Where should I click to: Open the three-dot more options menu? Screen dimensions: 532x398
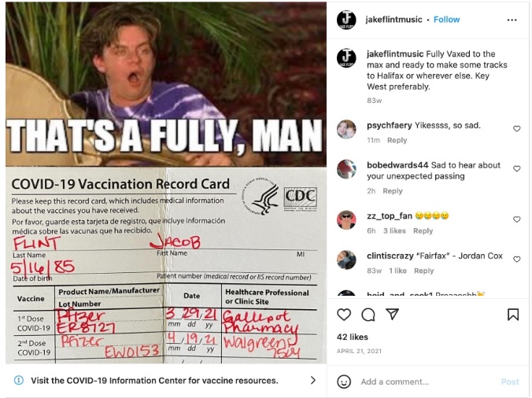(x=512, y=20)
